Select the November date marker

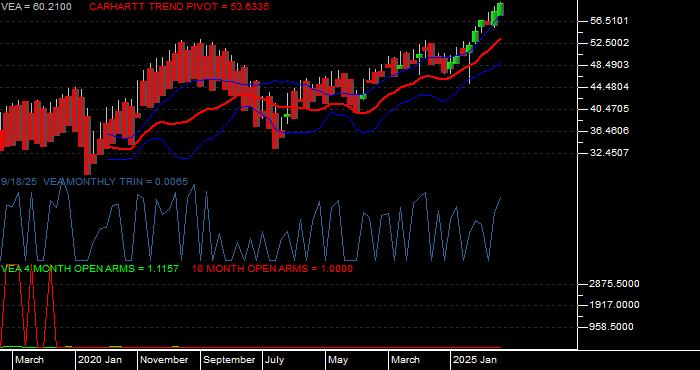(165, 360)
